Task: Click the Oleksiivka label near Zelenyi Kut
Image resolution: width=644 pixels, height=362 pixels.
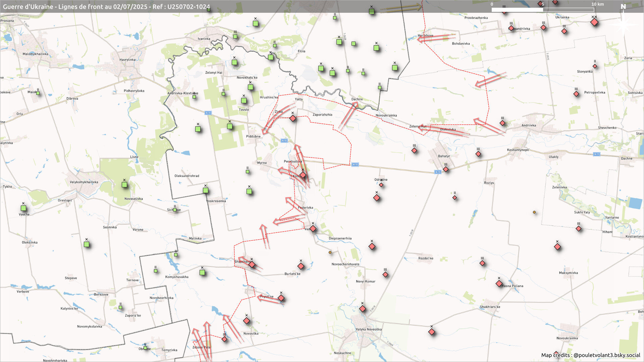Action: tap(448, 130)
